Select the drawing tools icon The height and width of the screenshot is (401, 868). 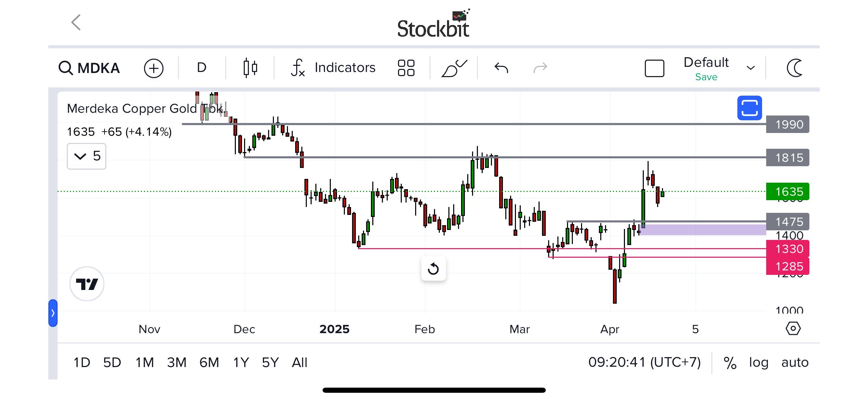pos(454,68)
